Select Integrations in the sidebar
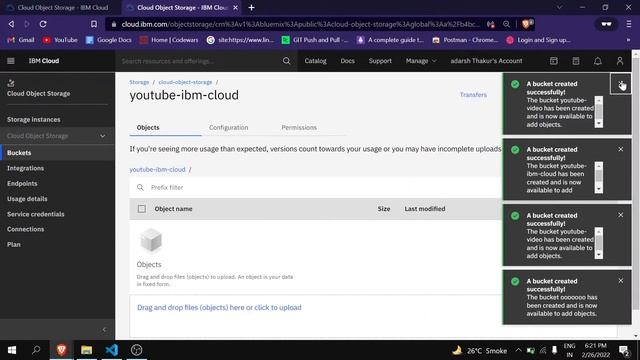Screen dimensions: 640x360 25,168
